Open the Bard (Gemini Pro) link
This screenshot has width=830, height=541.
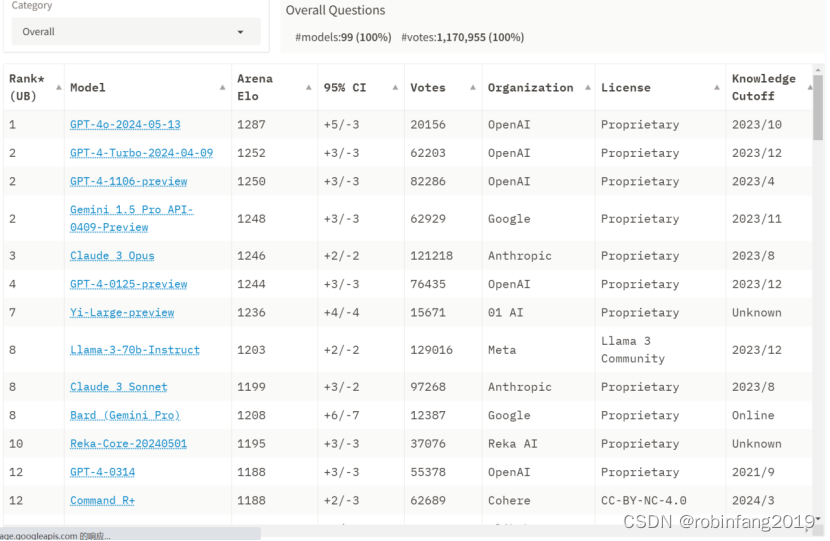(x=125, y=416)
